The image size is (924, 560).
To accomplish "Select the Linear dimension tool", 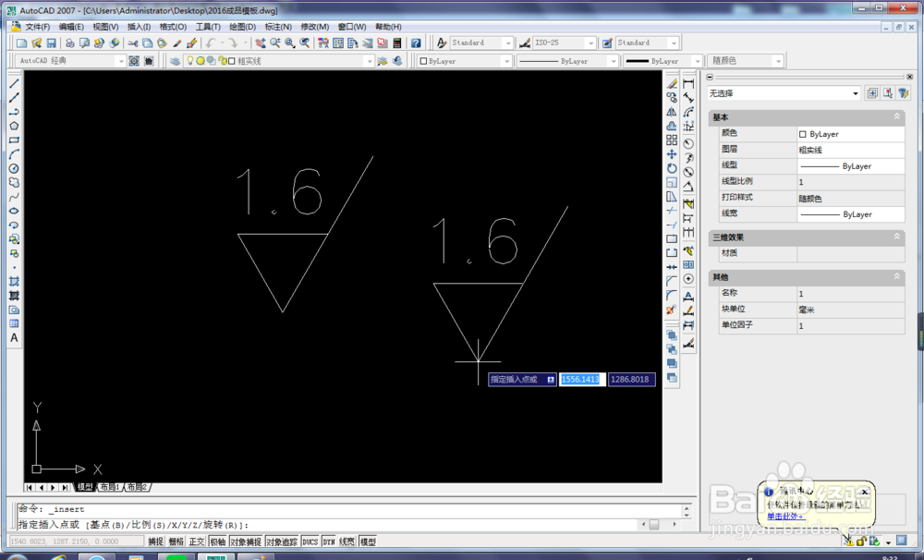I will 688,84.
